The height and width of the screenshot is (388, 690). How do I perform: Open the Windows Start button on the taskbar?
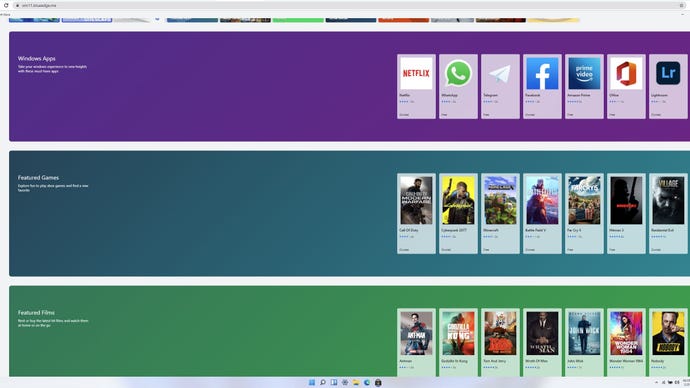[312, 382]
